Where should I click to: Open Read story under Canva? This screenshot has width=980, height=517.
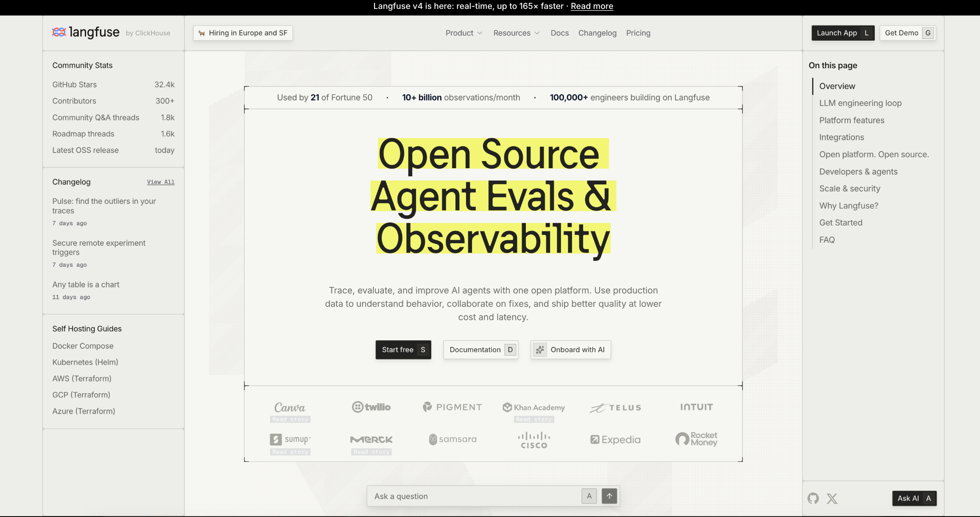tap(290, 420)
